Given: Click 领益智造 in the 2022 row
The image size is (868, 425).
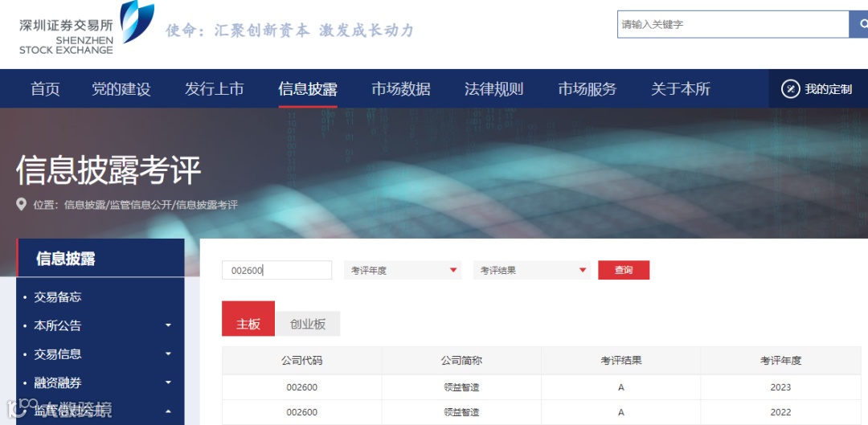Looking at the screenshot, I should [x=461, y=412].
